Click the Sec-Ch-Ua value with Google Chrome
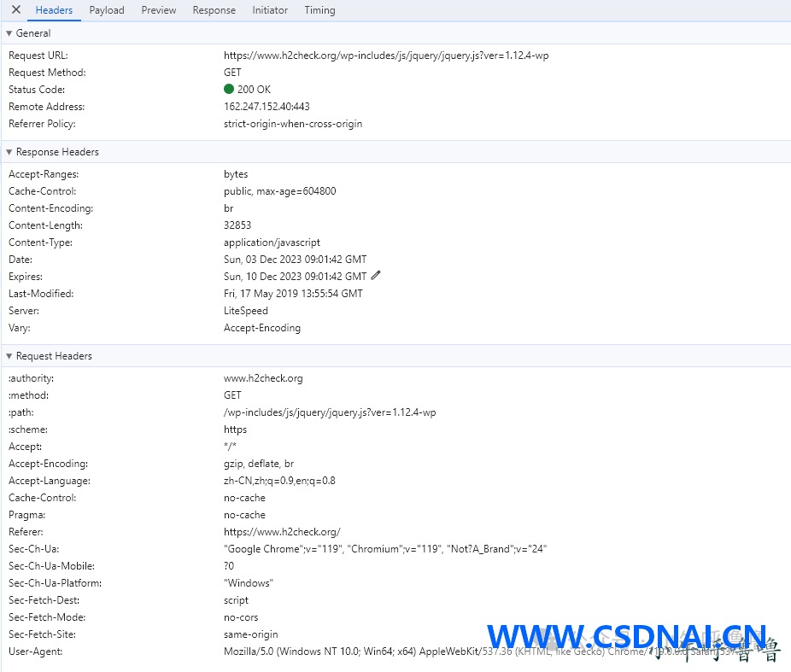The image size is (791, 672). click(x=385, y=549)
